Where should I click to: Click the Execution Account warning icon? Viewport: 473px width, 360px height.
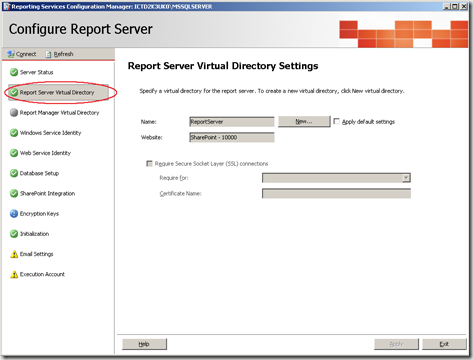click(14, 274)
